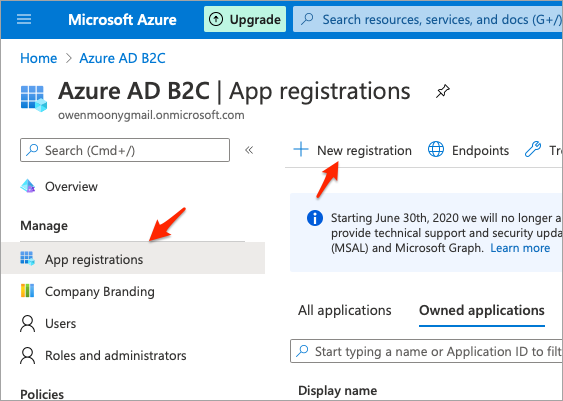Click the Users person icon
Image resolution: width=563 pixels, height=401 pixels.
coord(28,323)
